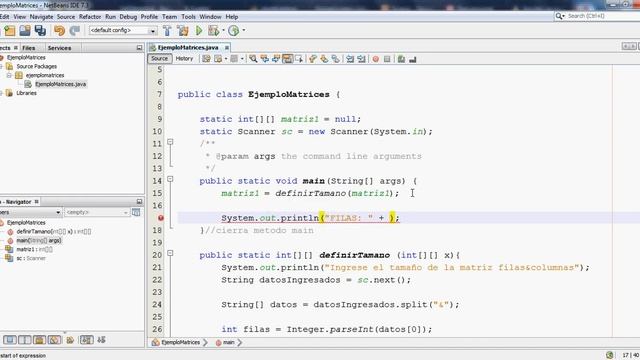Select sc : Scanner field in Navigator
640x360 pixels.
coord(31,258)
